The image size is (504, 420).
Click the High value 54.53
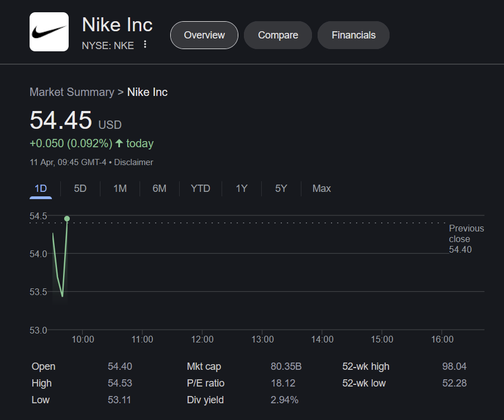[x=120, y=383]
